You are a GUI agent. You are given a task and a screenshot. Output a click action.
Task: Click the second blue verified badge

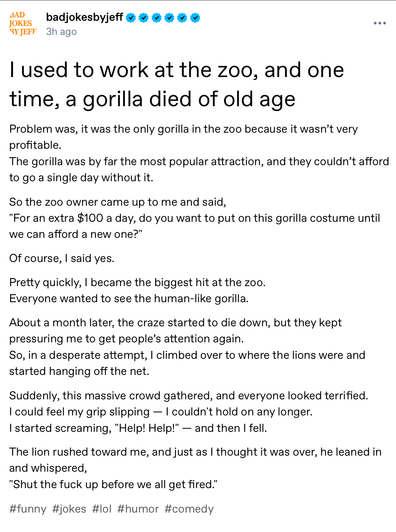coord(144,17)
